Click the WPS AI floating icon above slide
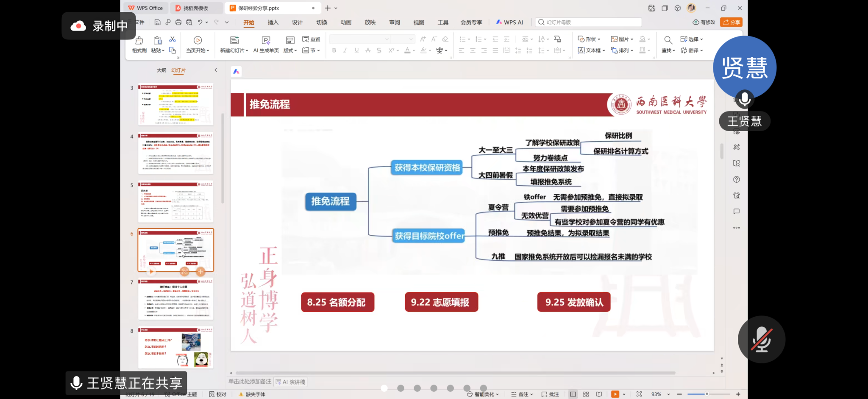Viewport: 868px width, 399px height. pos(236,72)
